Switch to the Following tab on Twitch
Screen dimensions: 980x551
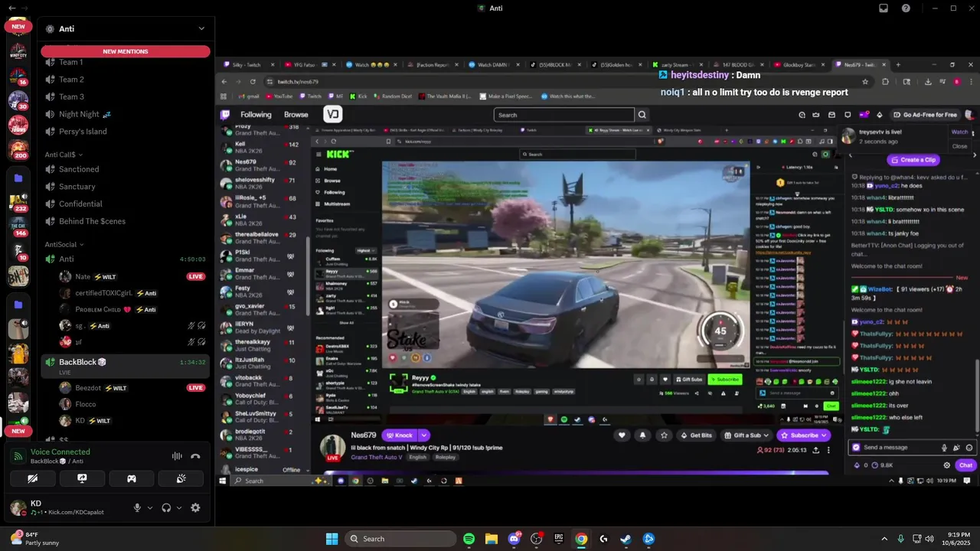[x=256, y=115]
